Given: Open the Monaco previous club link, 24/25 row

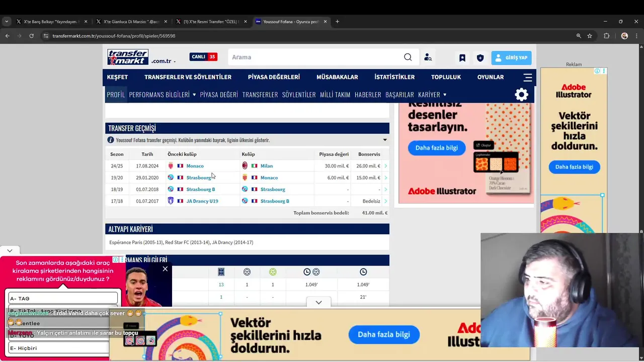Looking at the screenshot, I should [195, 166].
